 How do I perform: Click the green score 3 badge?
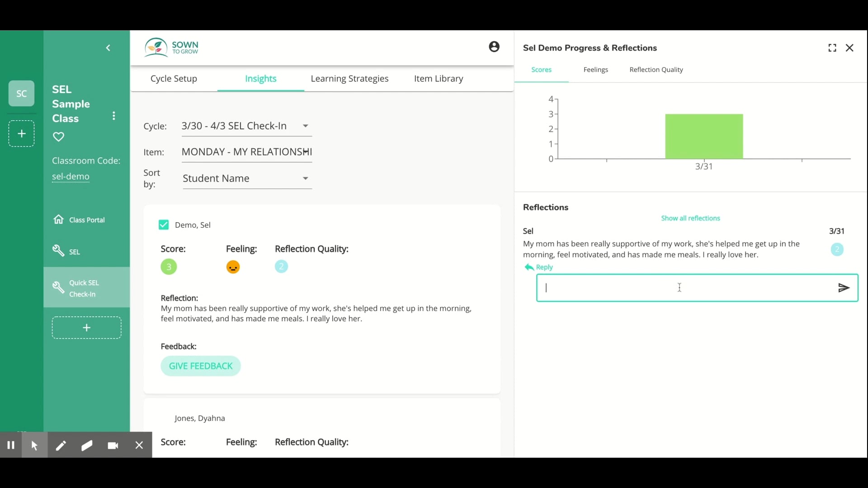[169, 267]
